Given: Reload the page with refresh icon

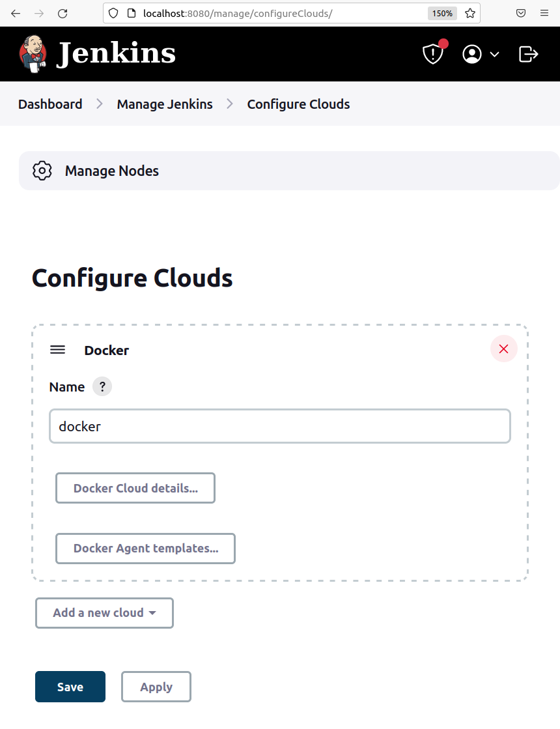Looking at the screenshot, I should point(63,14).
